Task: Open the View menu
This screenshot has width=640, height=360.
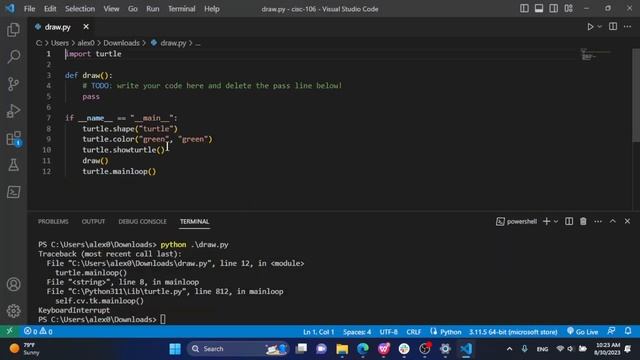Action: [x=111, y=9]
